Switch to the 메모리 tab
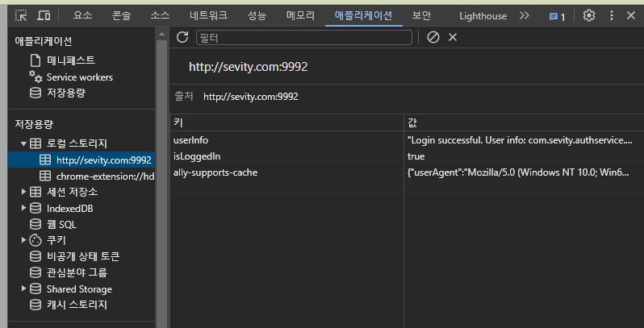 tap(300, 15)
